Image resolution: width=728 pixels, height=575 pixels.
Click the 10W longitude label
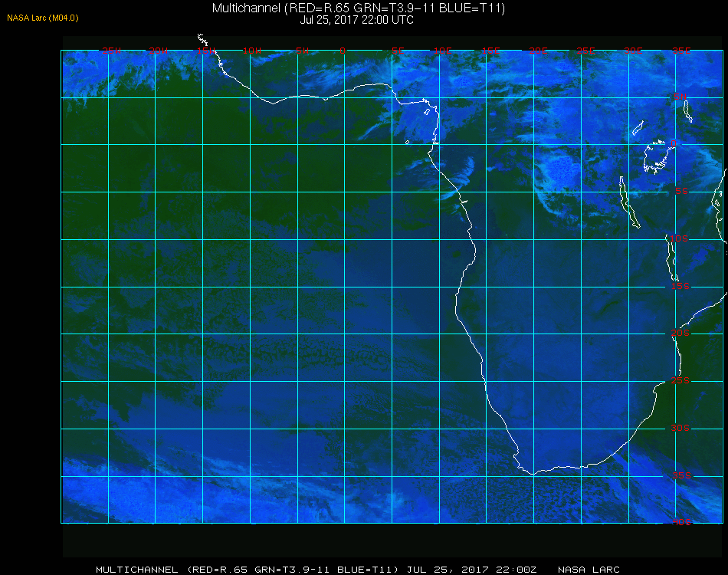tap(252, 51)
